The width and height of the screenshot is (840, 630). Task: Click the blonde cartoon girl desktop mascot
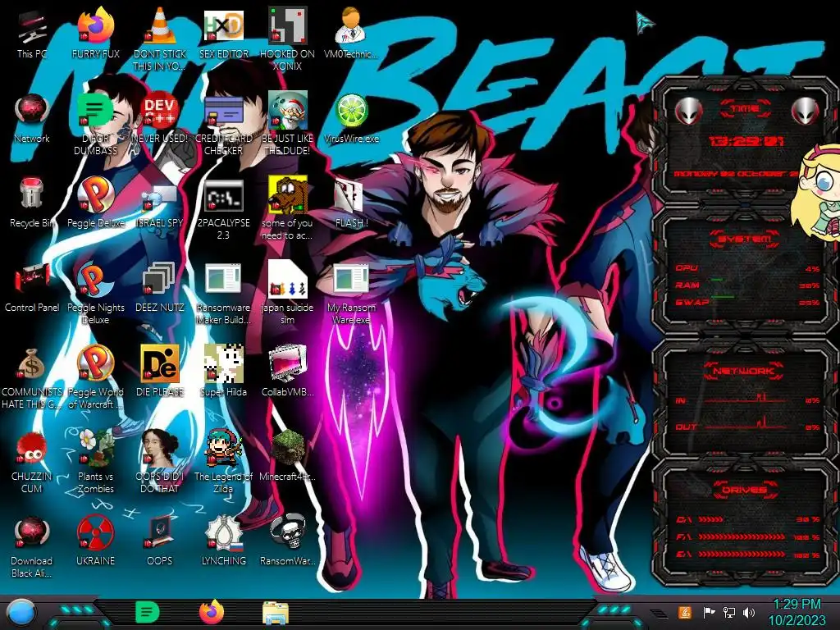point(818,192)
